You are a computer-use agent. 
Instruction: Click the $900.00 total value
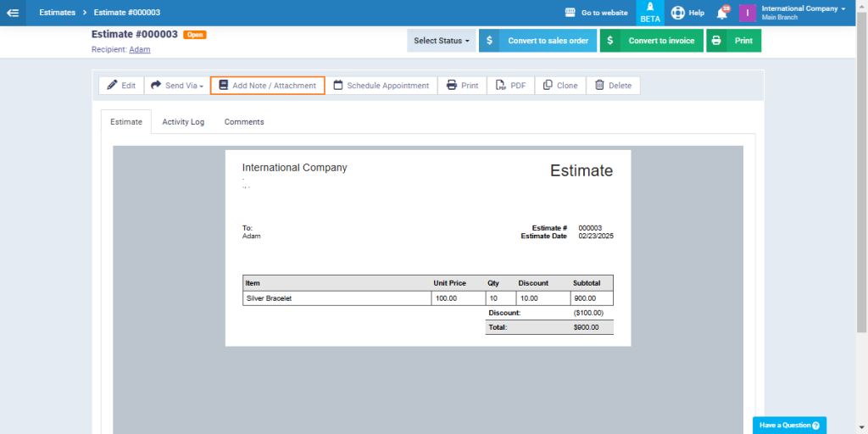(x=587, y=327)
